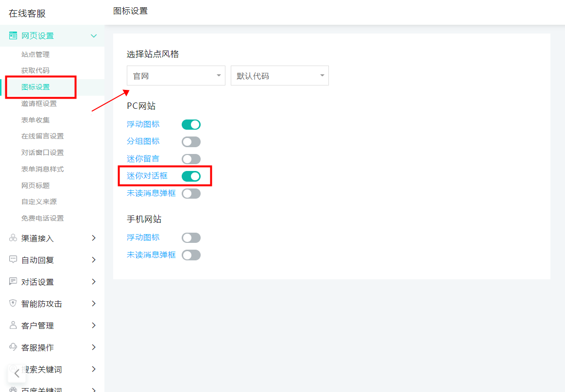Click the 迷你留言 link label
565x392 pixels.
pyautogui.click(x=143, y=159)
